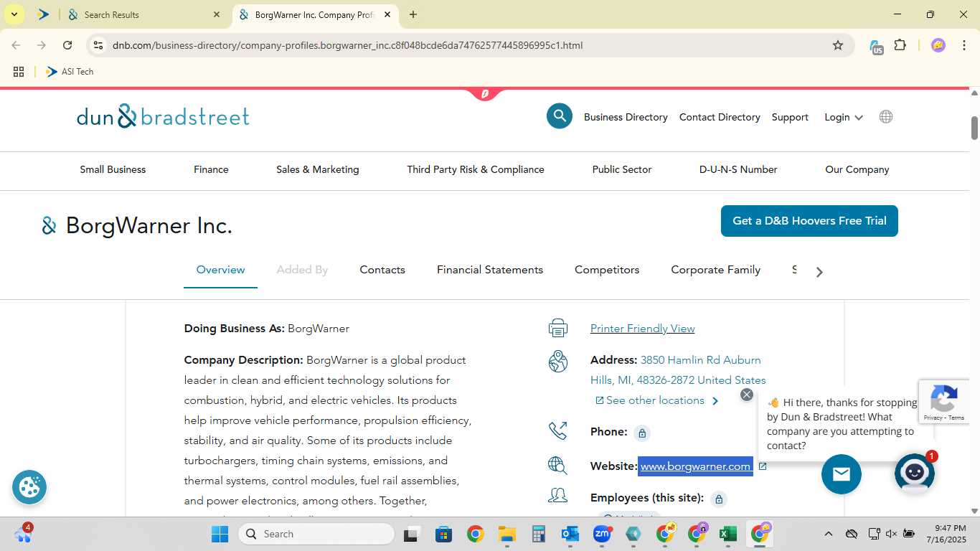Viewport: 980px width, 551px height.
Task: Click the cookie preferences icon
Action: coord(29,488)
